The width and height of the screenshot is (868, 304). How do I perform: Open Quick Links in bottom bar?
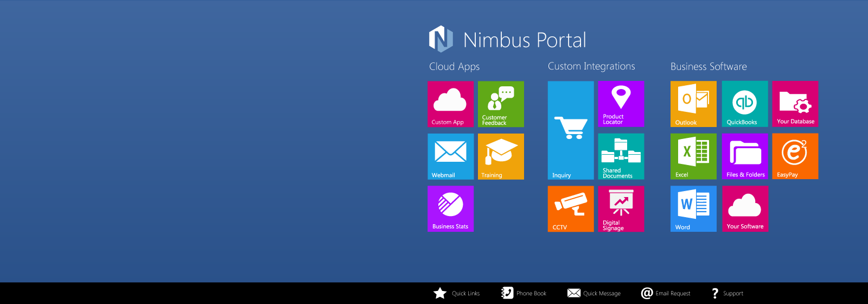456,293
